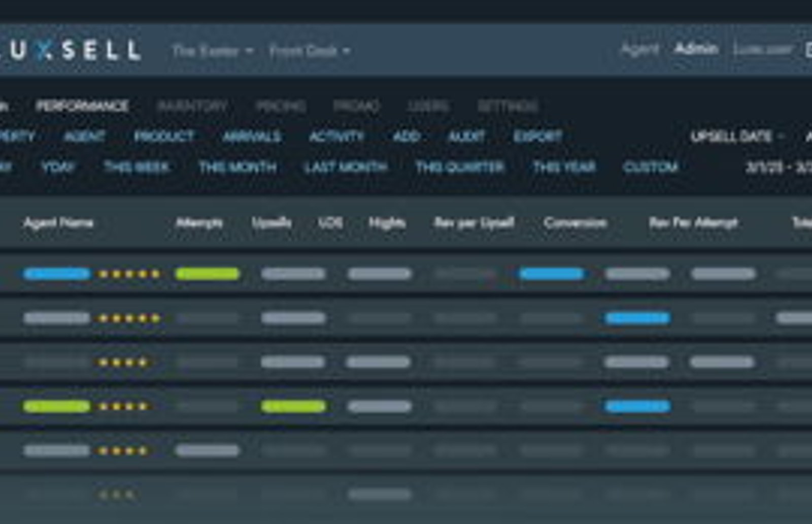Image resolution: width=812 pixels, height=524 pixels.
Task: Switch to Admin role in header
Action: pyautogui.click(x=696, y=49)
